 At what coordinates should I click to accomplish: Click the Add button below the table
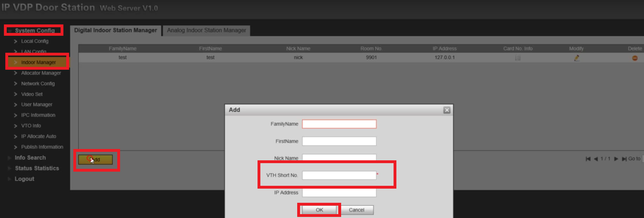[95, 160]
